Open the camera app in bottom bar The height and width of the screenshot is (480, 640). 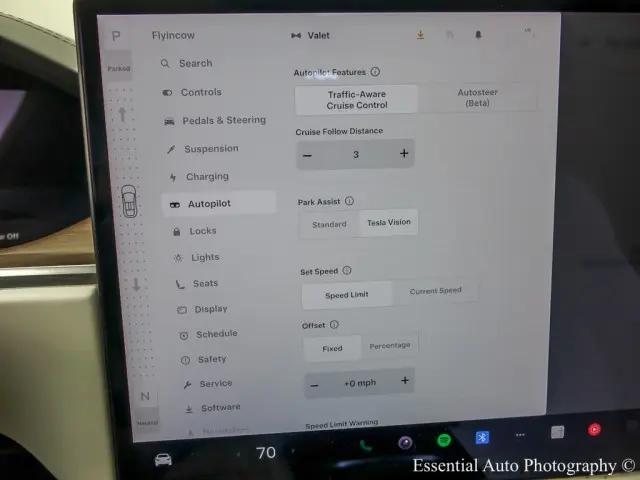pyautogui.click(x=405, y=442)
